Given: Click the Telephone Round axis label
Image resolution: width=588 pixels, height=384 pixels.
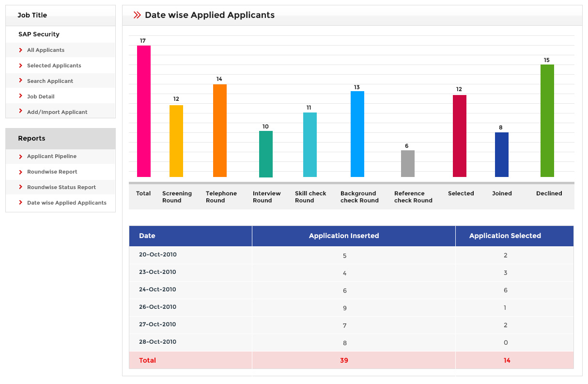Looking at the screenshot, I should (x=221, y=197).
